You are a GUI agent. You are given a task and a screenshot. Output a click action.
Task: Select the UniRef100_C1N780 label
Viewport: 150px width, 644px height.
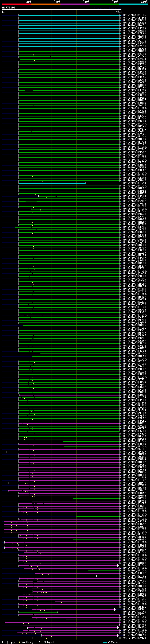(x=135, y=51)
